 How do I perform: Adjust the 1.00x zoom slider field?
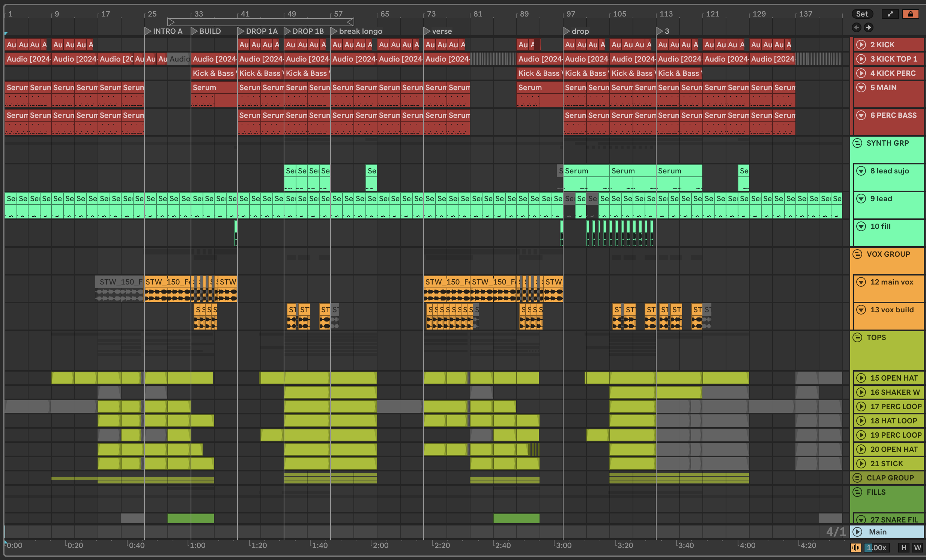pyautogui.click(x=876, y=548)
